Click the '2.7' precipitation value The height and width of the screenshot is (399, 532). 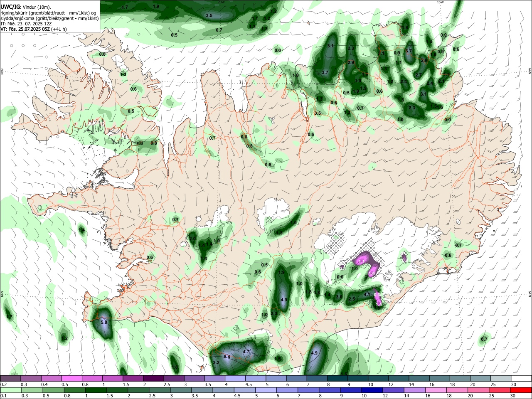tap(419, 75)
